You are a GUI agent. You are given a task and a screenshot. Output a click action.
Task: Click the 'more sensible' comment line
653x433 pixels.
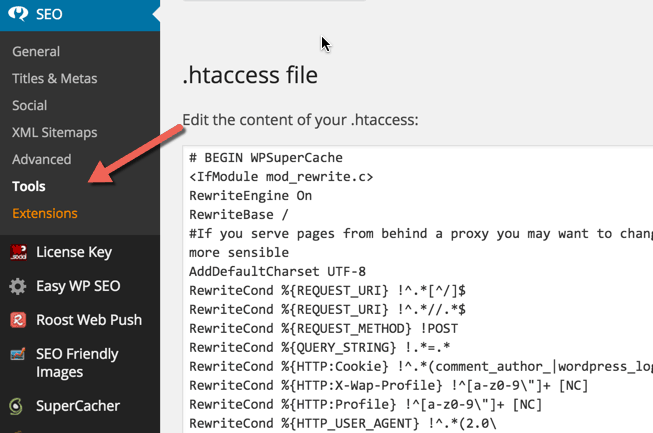[x=239, y=253]
